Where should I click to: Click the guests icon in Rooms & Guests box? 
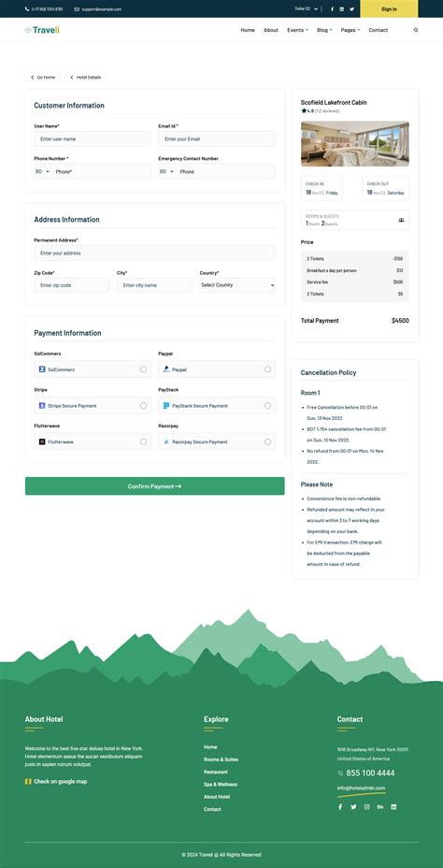(x=401, y=220)
